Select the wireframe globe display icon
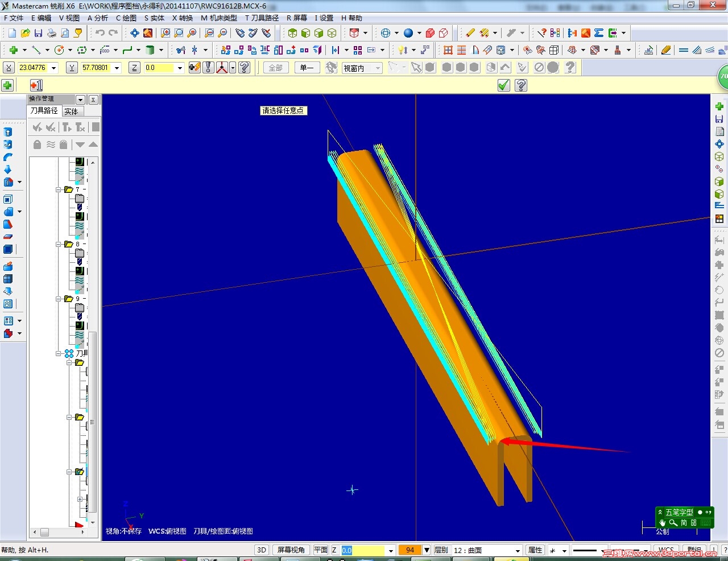 click(386, 33)
